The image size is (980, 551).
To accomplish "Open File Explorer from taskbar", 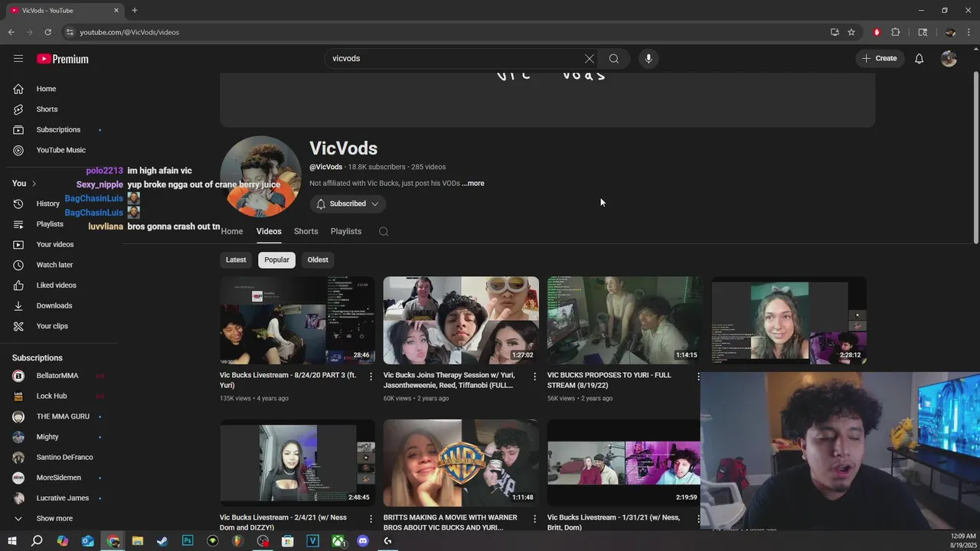I will 137,541.
